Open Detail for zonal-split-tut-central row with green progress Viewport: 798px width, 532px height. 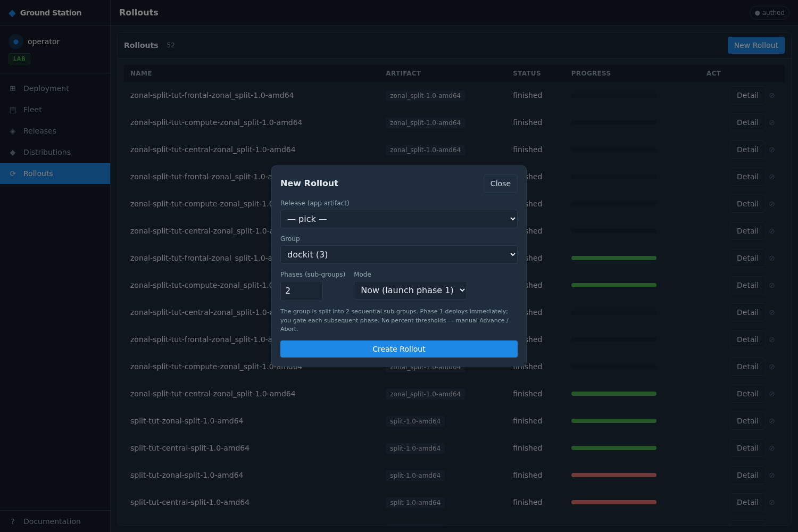747,394
